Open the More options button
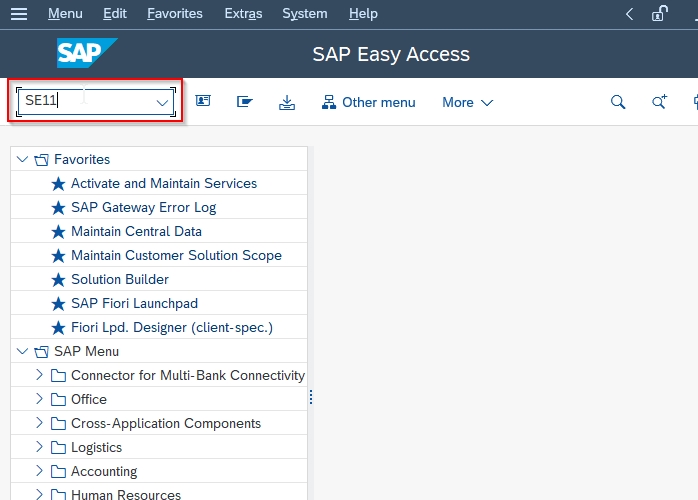This screenshot has width=698, height=500. [467, 102]
